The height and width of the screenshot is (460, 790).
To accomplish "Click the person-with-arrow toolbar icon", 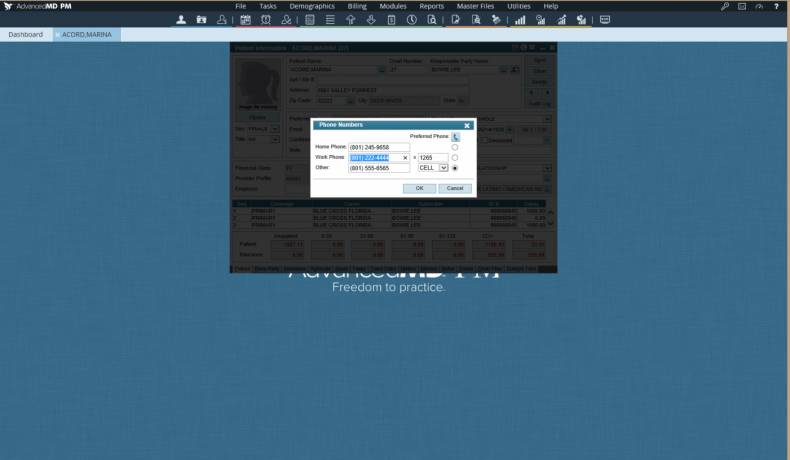I will coord(222,20).
